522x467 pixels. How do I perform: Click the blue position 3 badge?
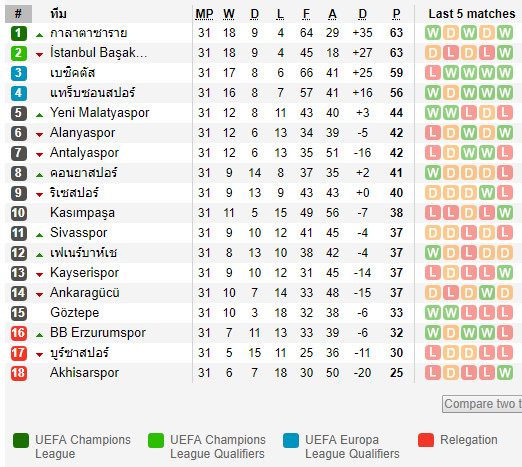coord(19,73)
